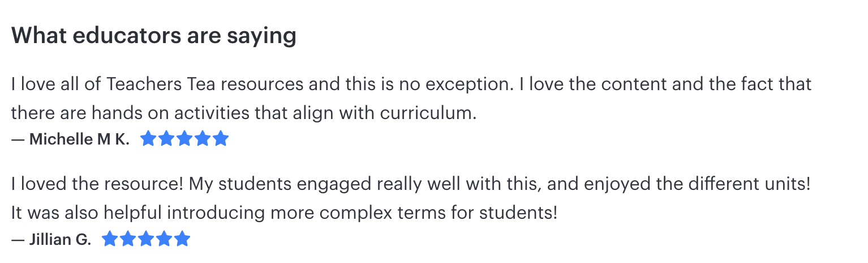Click the first star in Michelle M K.'s rating
868x263 pixels.
coord(148,139)
